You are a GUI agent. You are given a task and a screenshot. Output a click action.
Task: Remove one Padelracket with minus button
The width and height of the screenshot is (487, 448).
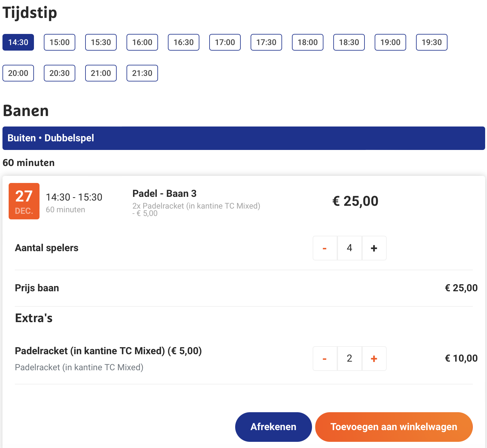coord(325,359)
